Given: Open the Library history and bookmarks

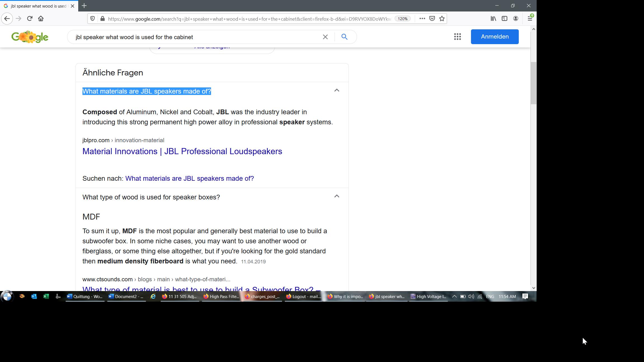Looking at the screenshot, I should (493, 19).
